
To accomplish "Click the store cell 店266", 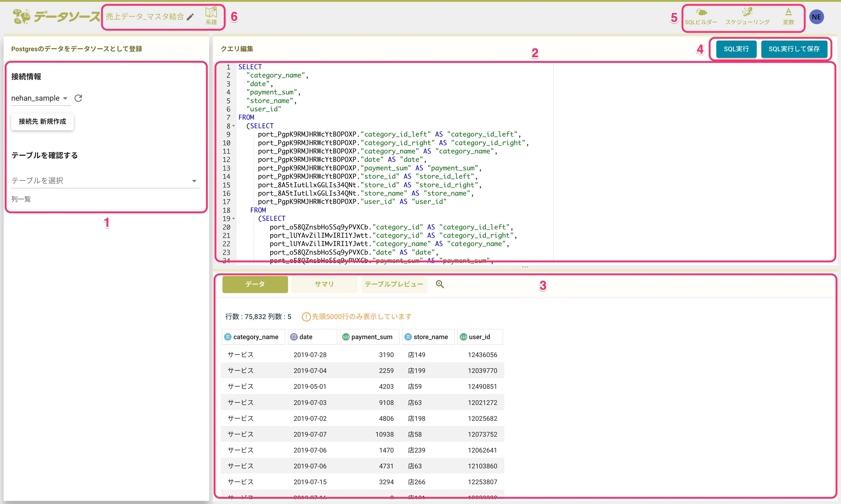I will point(417,482).
